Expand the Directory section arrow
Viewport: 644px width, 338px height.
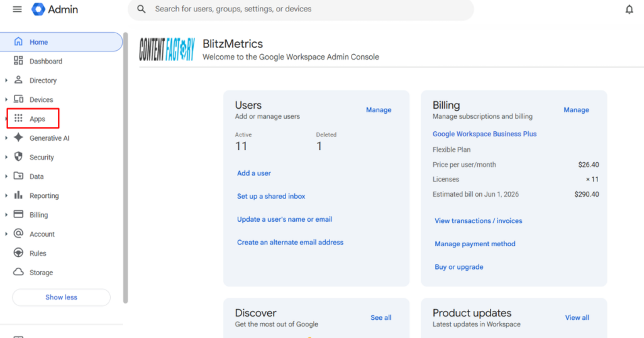pos(6,80)
